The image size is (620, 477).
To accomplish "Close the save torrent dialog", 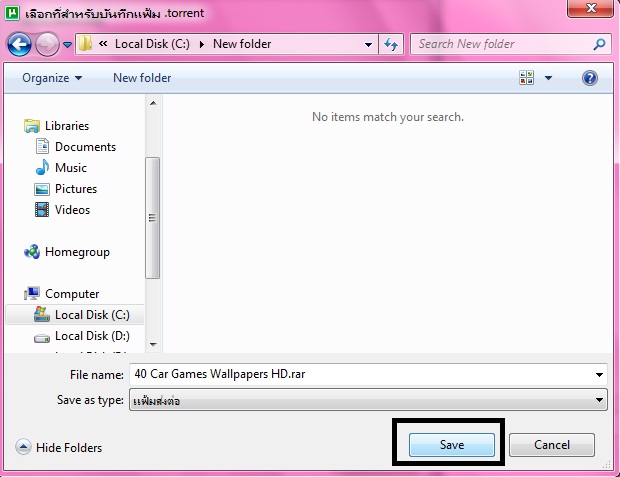I will point(590,8).
